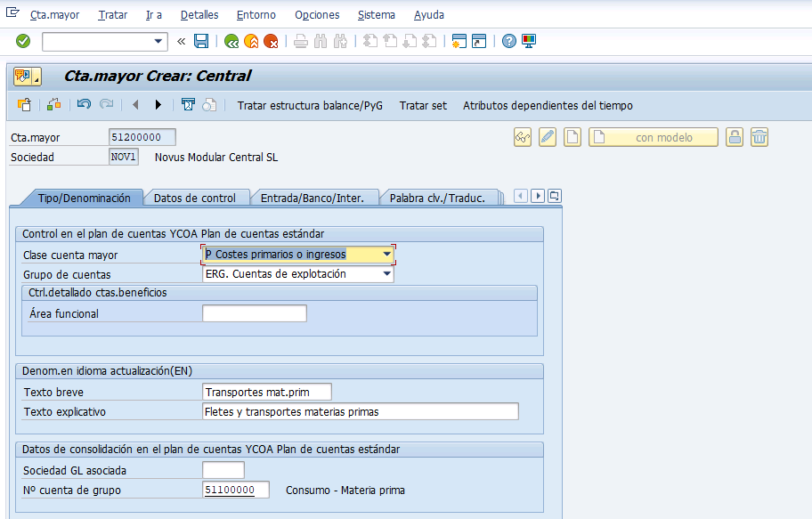Cancel with the red Cancel icon
Image resolution: width=812 pixels, height=519 pixels.
tap(271, 41)
